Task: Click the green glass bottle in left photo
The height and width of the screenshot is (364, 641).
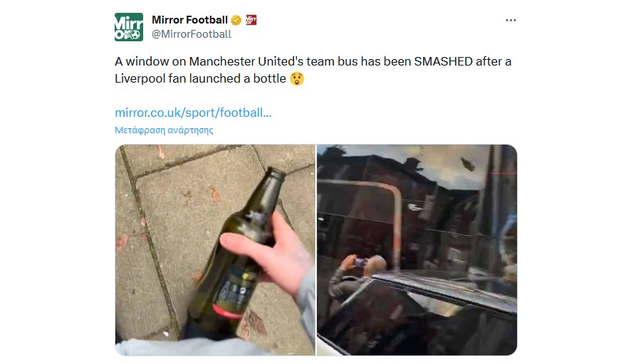Action: (x=234, y=254)
